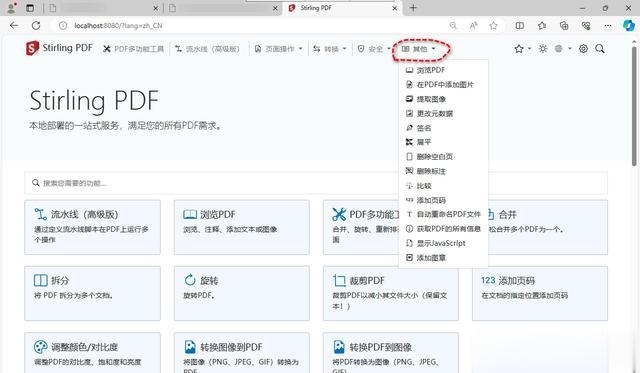Viewport: 640px width, 373px height.
Task: Open 流水线（高级版） navbar item
Action: (207, 49)
